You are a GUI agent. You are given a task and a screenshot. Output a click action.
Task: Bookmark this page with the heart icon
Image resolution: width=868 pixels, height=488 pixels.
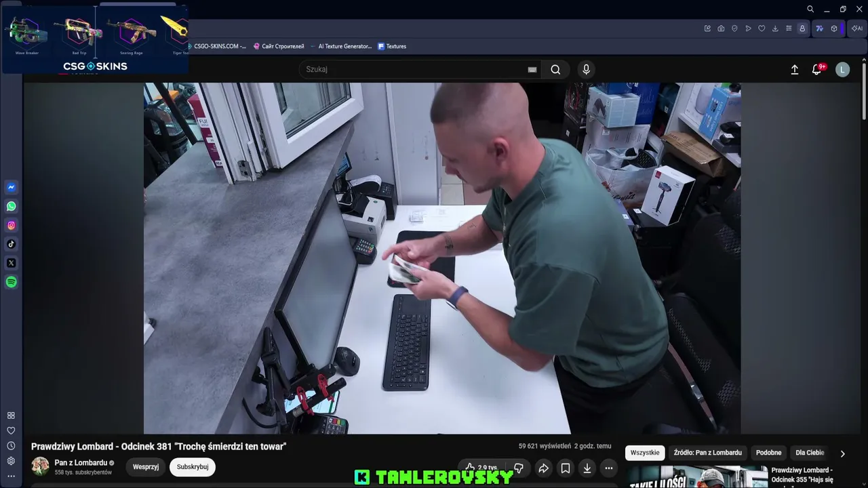(x=762, y=28)
